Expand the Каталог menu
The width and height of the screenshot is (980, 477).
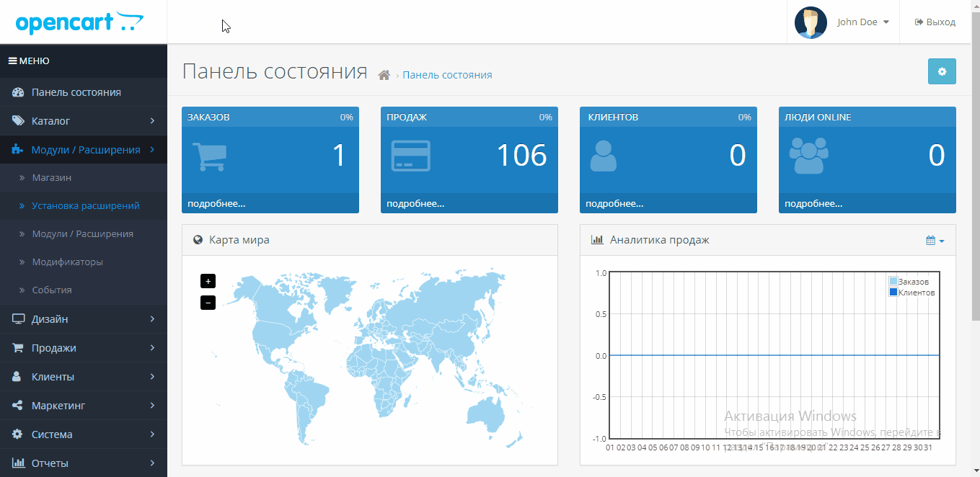(83, 121)
